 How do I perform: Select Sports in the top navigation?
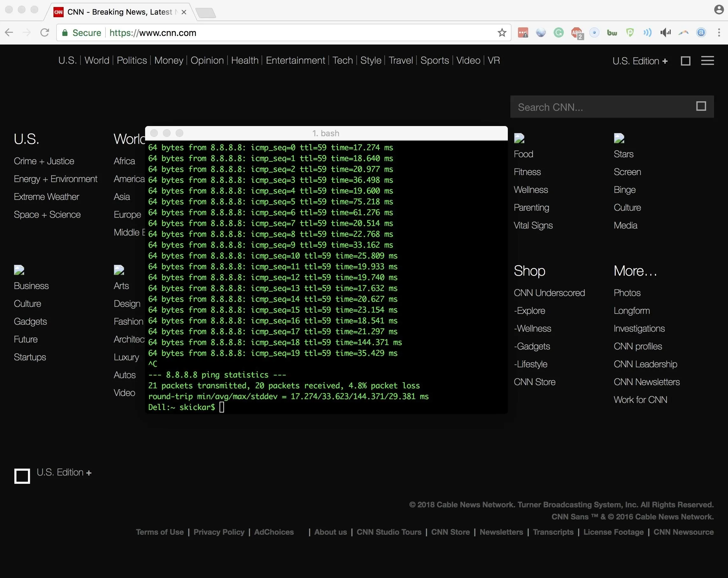435,60
